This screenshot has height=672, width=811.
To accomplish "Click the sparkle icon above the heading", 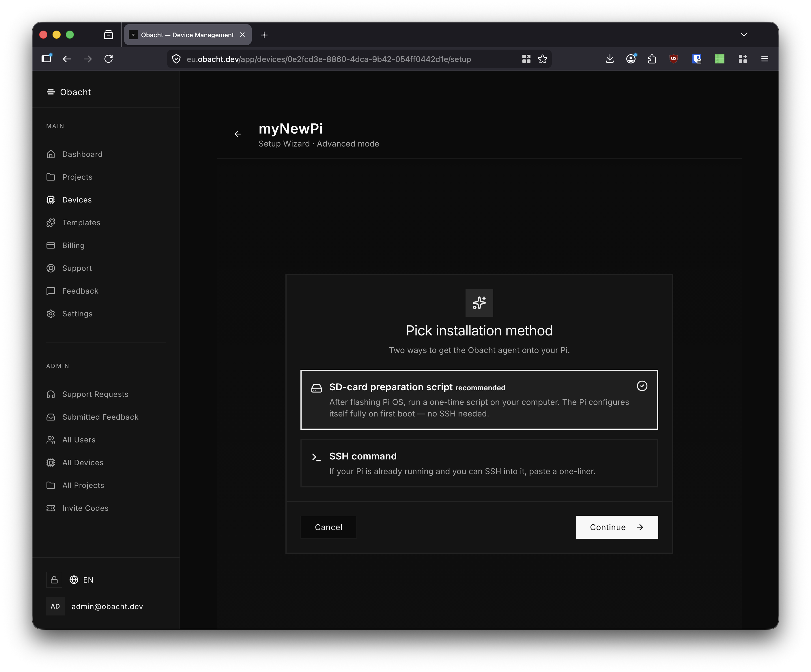I will pyautogui.click(x=479, y=303).
